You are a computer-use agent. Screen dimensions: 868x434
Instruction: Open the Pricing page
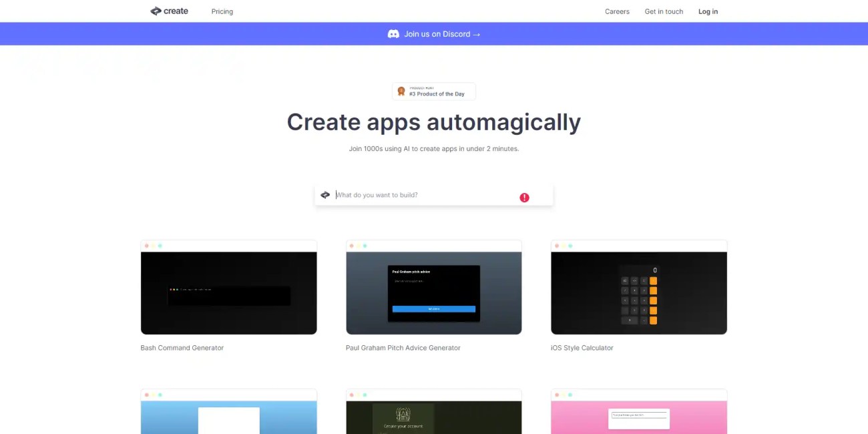[222, 11]
